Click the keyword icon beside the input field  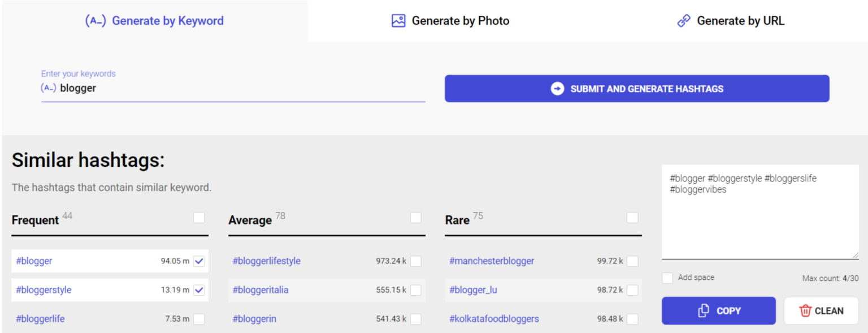click(x=50, y=88)
